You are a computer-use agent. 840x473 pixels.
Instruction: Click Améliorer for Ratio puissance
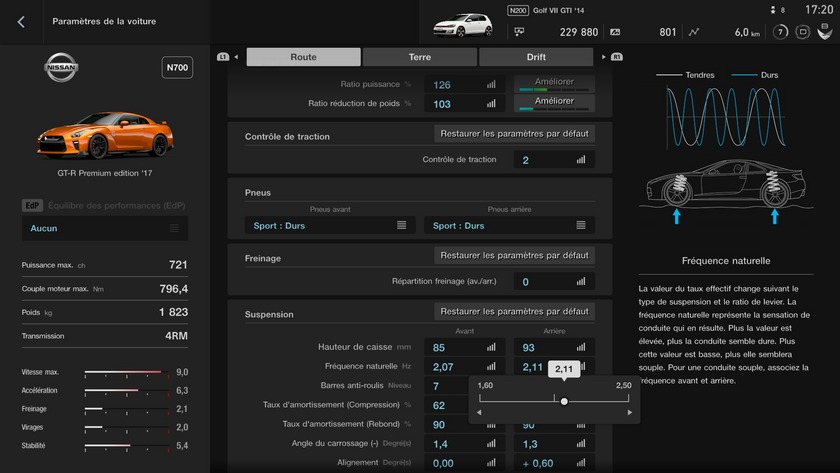point(554,83)
